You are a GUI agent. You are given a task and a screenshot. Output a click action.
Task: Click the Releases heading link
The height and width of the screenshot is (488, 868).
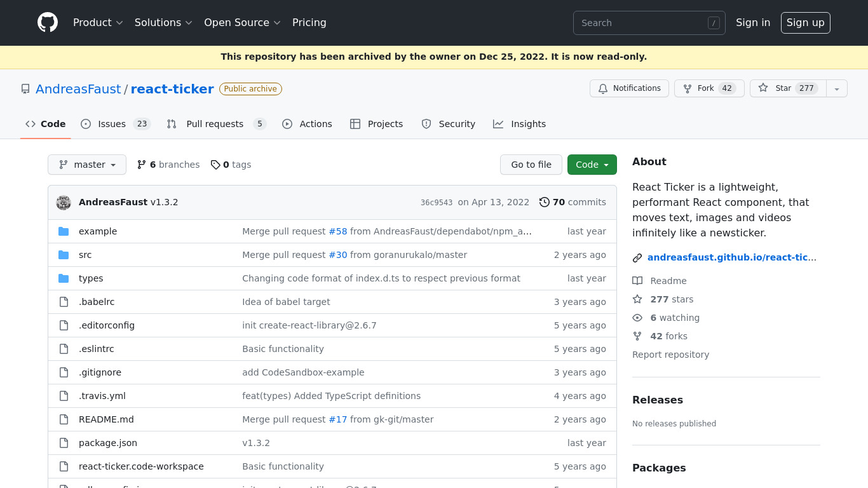[658, 400]
